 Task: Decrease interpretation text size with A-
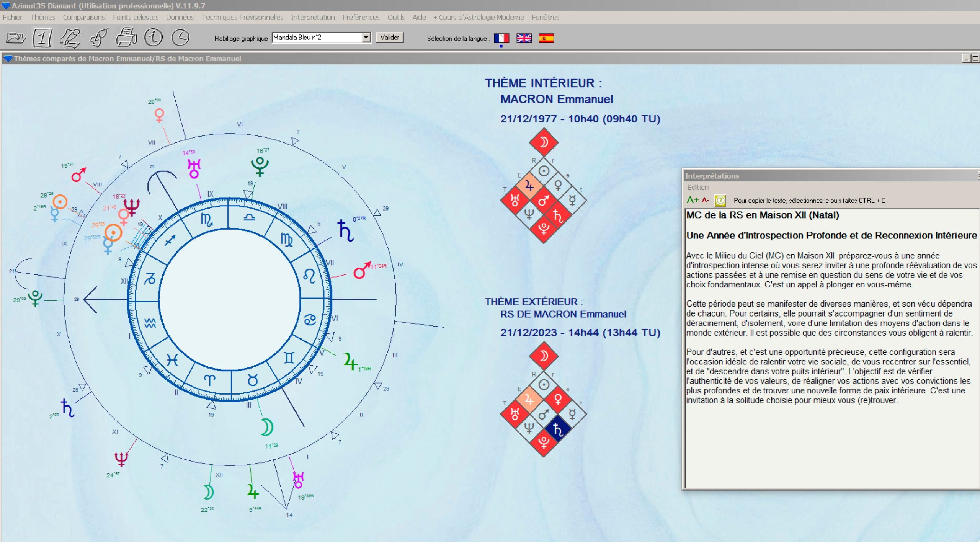coord(705,200)
